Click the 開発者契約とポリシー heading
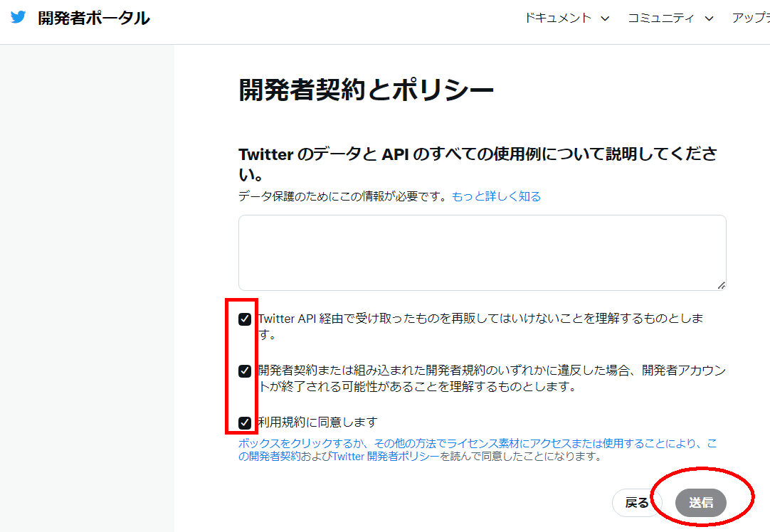The image size is (770, 532). pos(366,90)
